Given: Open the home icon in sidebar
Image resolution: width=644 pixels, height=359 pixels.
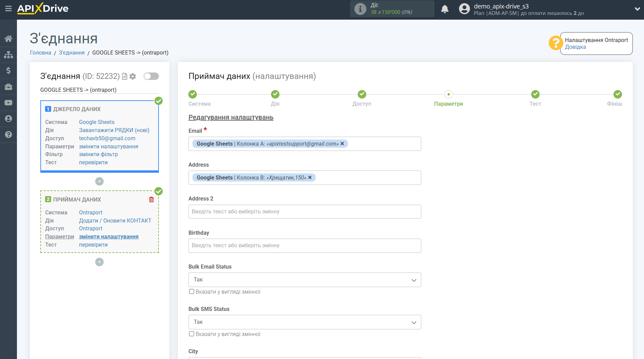Looking at the screenshot, I should click(x=8, y=39).
